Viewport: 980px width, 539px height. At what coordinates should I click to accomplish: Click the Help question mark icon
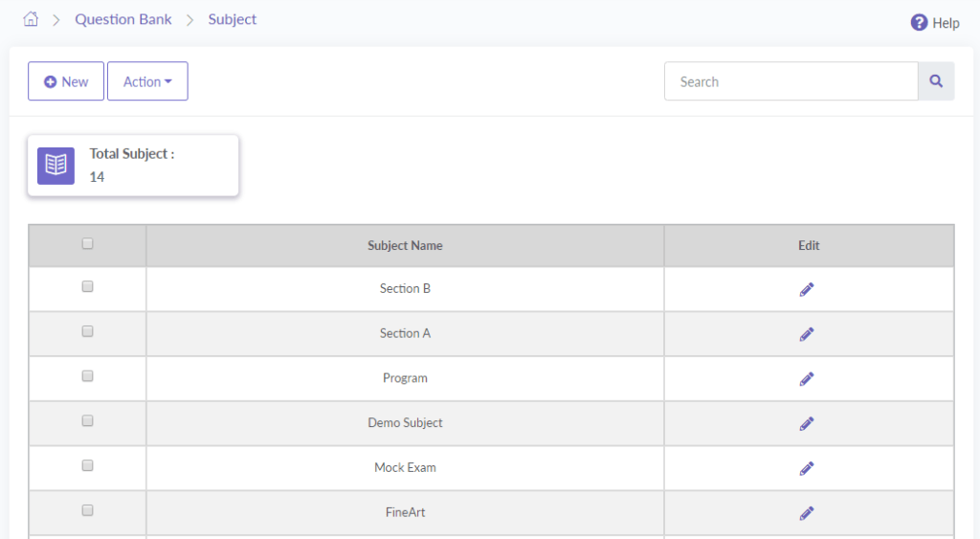tap(919, 22)
